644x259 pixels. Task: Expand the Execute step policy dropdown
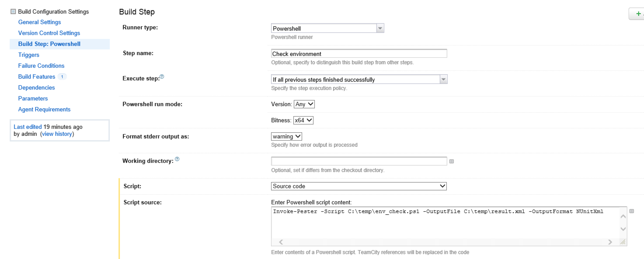[443, 79]
